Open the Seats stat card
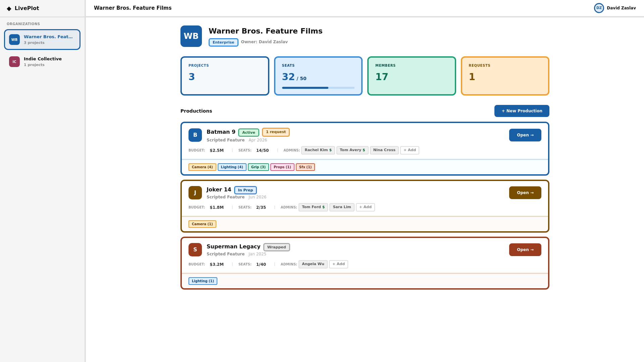This screenshot has width=644, height=362. [x=318, y=76]
